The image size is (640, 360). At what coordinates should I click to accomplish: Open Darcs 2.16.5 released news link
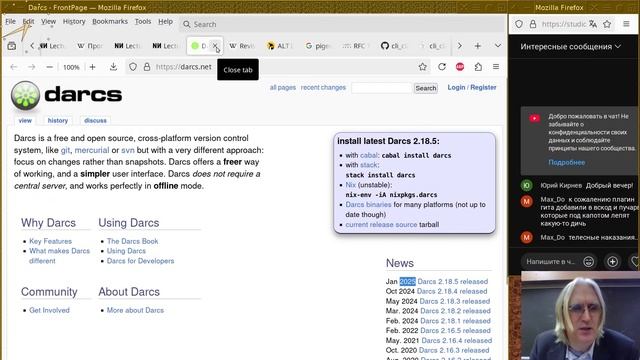tap(455, 331)
